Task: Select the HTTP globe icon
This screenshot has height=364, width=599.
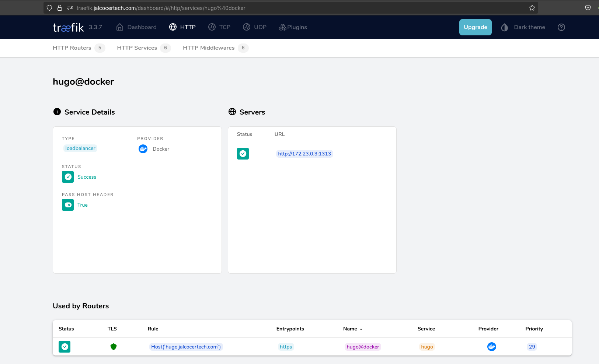Action: point(173,27)
